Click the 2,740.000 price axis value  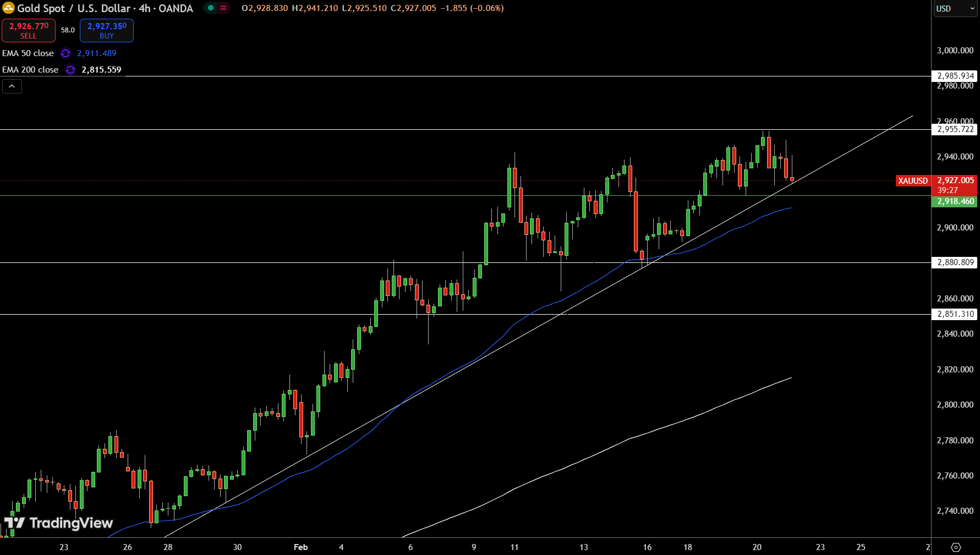coord(955,511)
